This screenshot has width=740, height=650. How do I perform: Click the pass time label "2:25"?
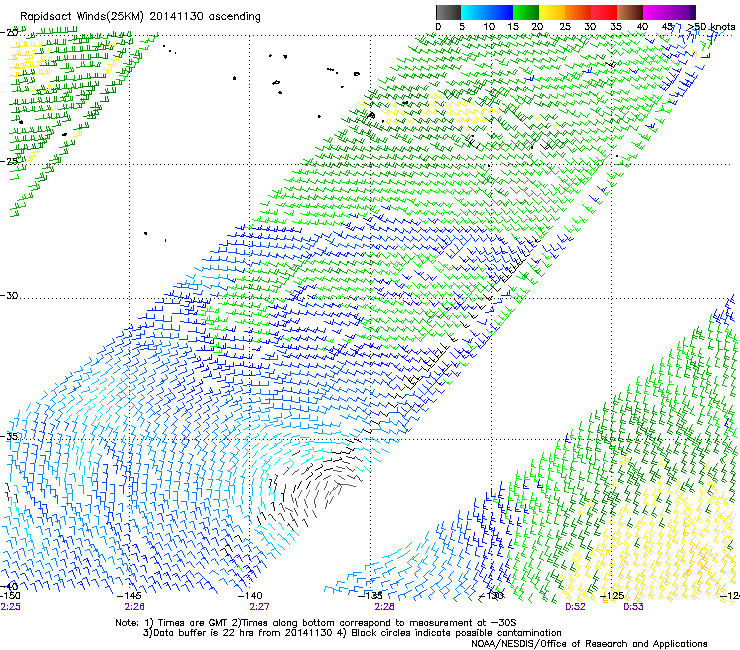coord(10,607)
